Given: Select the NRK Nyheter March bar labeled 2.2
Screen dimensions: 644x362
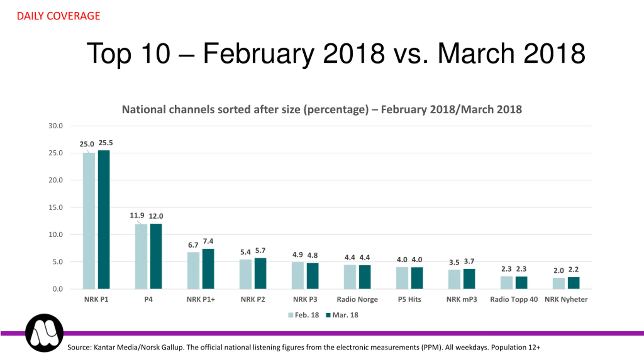Looking at the screenshot, I should 574,283.
